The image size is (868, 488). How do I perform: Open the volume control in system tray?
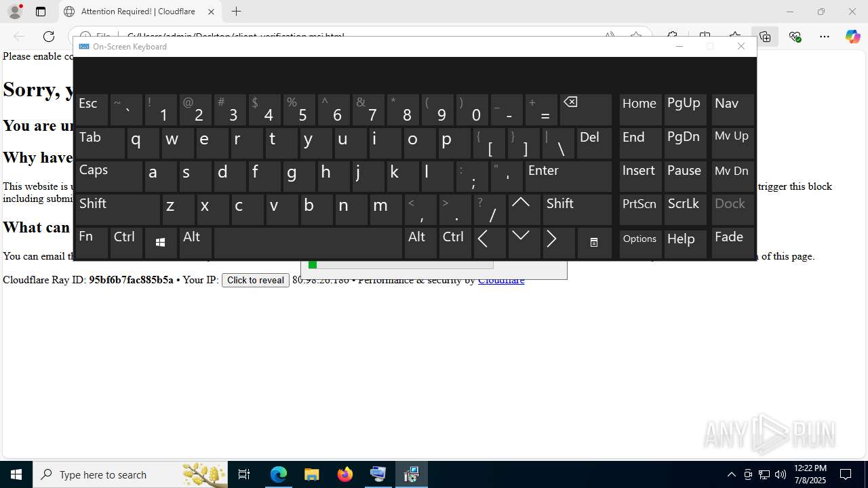pyautogui.click(x=780, y=474)
